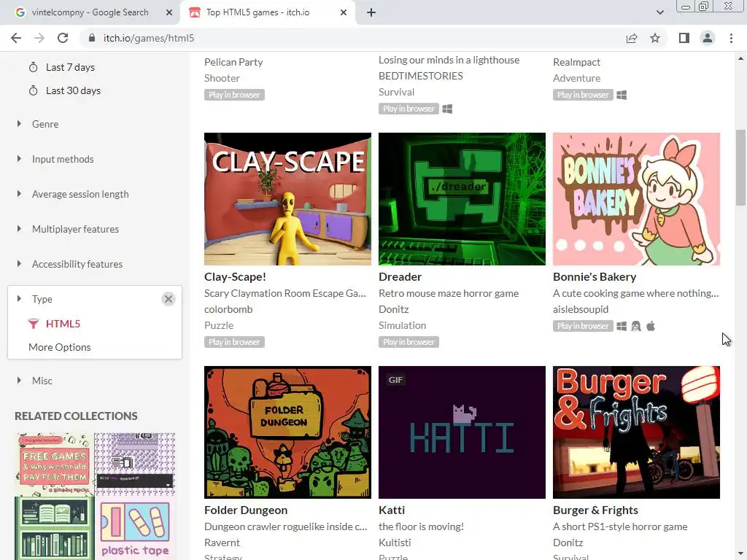The image size is (747, 560).
Task: Open the BEDTIMESTORIES author link
Action: tap(421, 76)
